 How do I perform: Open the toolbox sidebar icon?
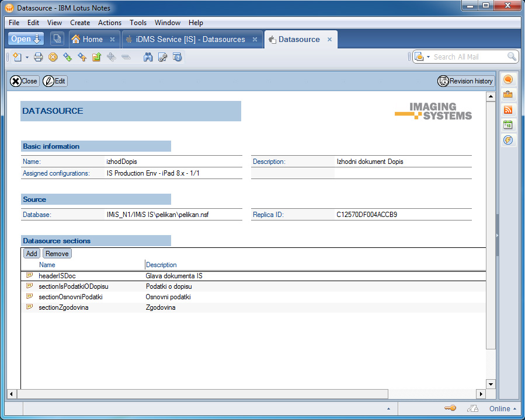click(508, 94)
